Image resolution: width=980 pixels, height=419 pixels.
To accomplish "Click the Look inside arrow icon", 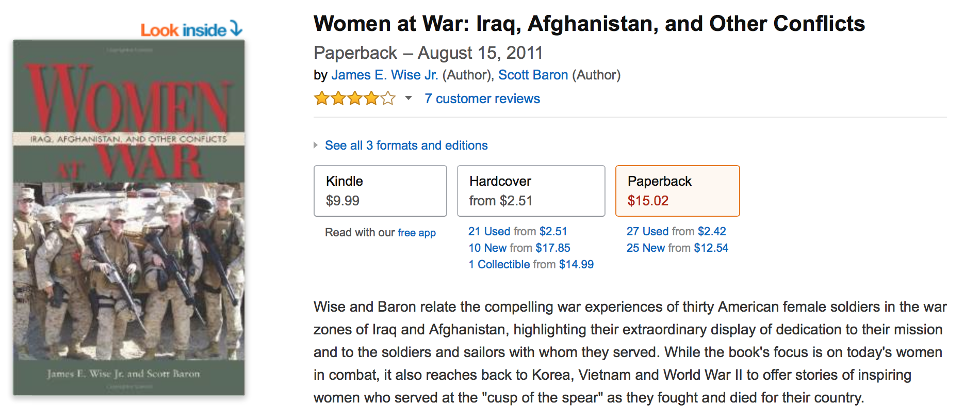I will (x=236, y=28).
